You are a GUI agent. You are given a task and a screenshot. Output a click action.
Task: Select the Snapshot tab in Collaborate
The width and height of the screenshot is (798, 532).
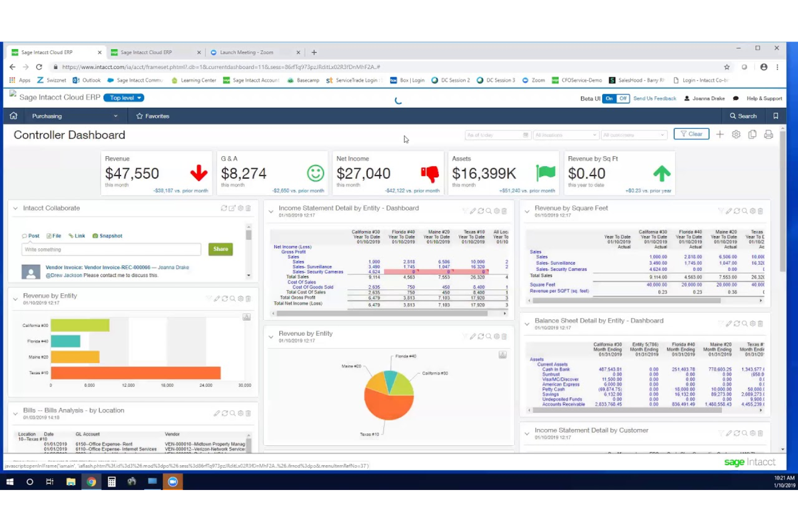coord(107,236)
